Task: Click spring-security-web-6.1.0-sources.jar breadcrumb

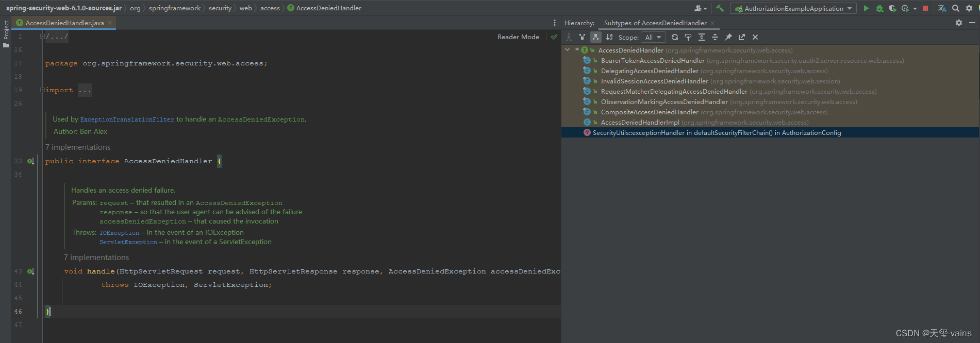Action: [64, 8]
